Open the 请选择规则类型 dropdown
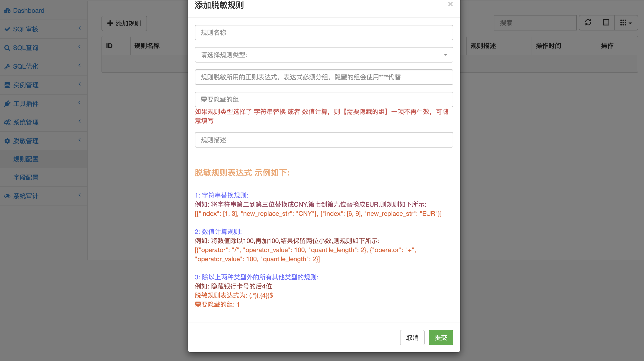This screenshot has width=644, height=361. (324, 55)
